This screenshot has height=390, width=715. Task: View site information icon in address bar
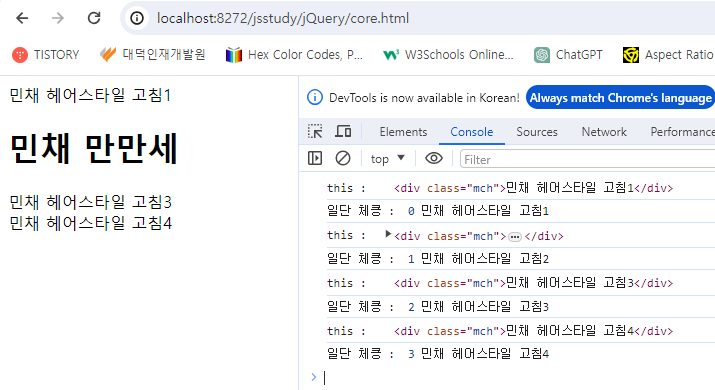tap(137, 18)
